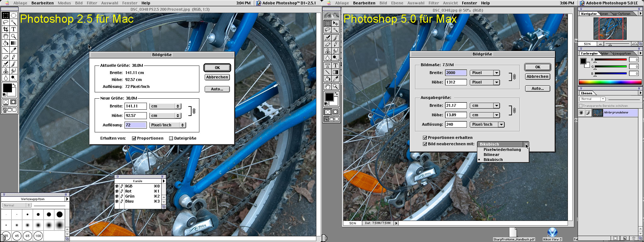Screen dimensions: 644x242
Task: Select the crop tool in Photoshop 2.5 toolbox
Action: point(6,29)
